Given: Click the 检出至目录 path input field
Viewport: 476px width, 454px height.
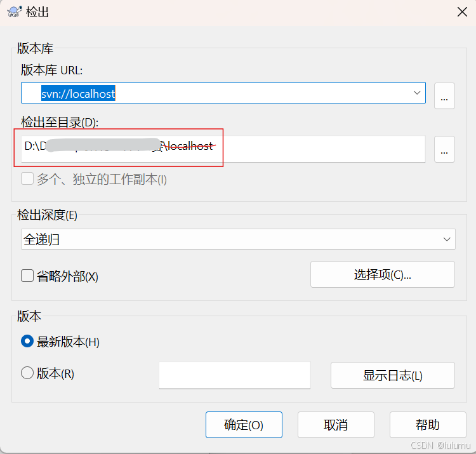Looking at the screenshot, I should pos(223,149).
